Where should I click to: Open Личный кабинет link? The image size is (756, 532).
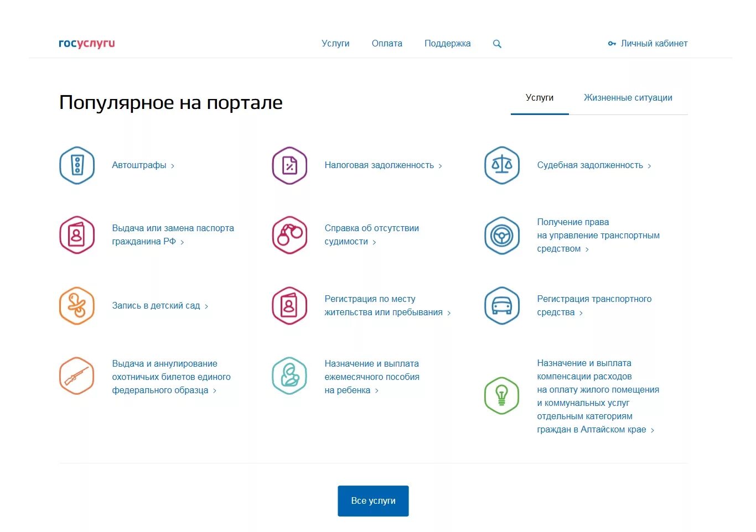pos(654,44)
